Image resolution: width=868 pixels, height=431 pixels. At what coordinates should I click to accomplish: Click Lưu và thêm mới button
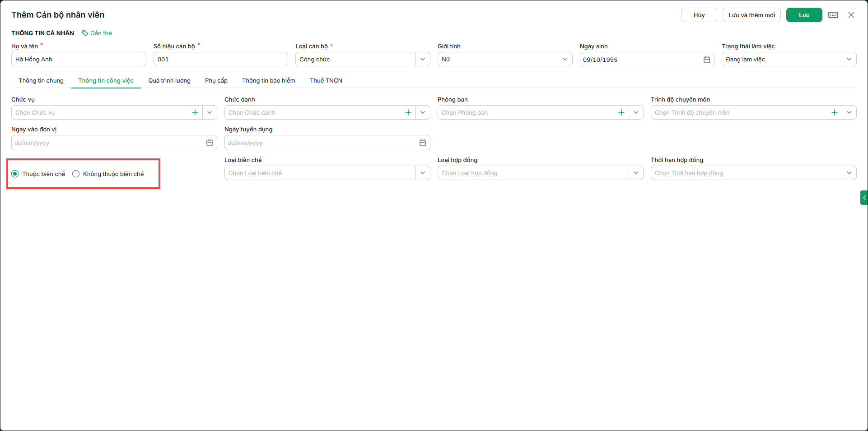tap(751, 15)
